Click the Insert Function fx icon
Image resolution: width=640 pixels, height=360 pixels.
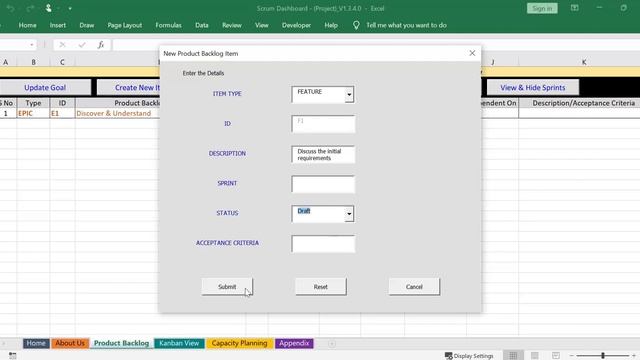(x=100, y=45)
